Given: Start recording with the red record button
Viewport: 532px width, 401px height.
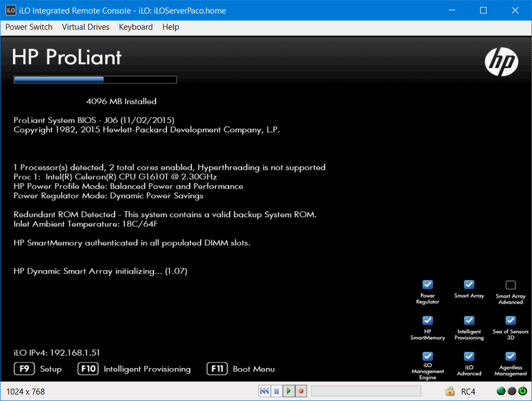Looking at the screenshot, I should coord(301,391).
